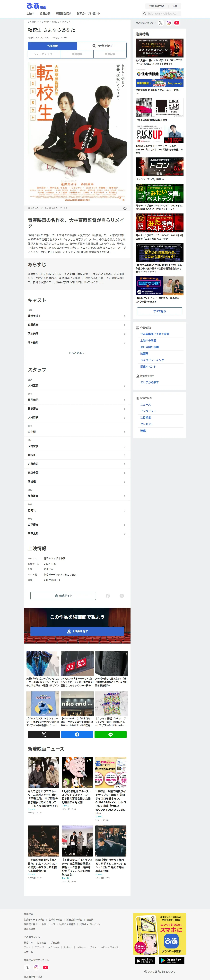This screenshot has width=210, height=980.
Task: Open 東京国際映画祭2025 feature thumbnail
Action: (159, 108)
